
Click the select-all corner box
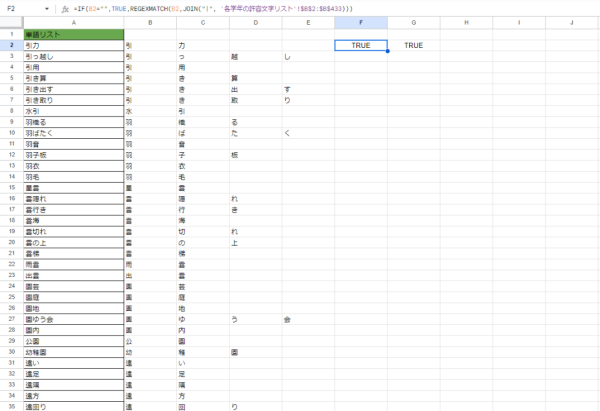tap(10, 22)
